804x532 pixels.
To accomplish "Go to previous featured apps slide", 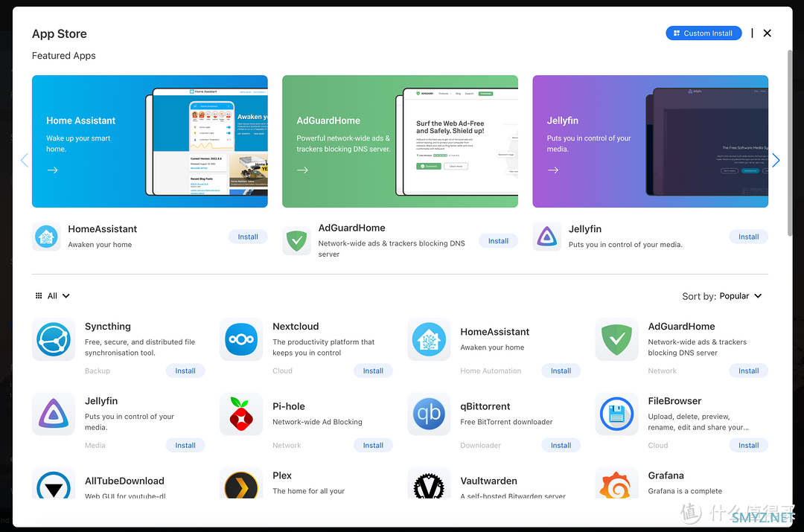I will 24,161.
